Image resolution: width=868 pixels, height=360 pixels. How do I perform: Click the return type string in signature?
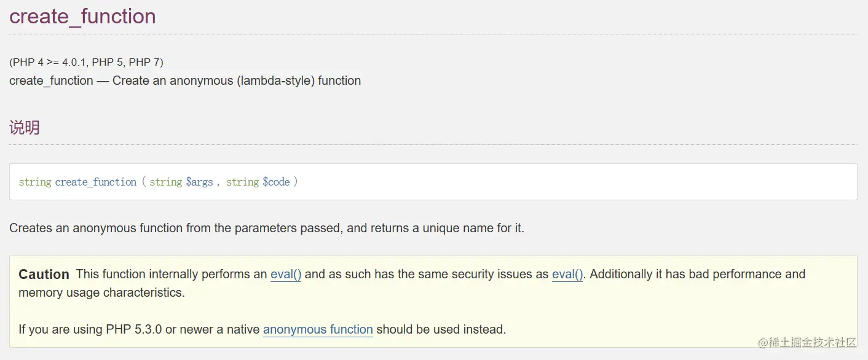(34, 182)
